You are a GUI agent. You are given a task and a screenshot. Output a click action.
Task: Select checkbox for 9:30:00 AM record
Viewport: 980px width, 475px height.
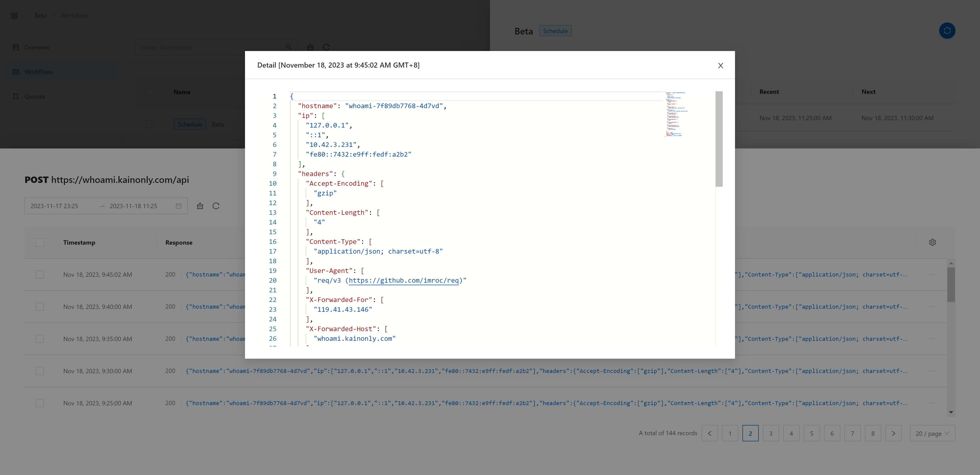click(40, 371)
